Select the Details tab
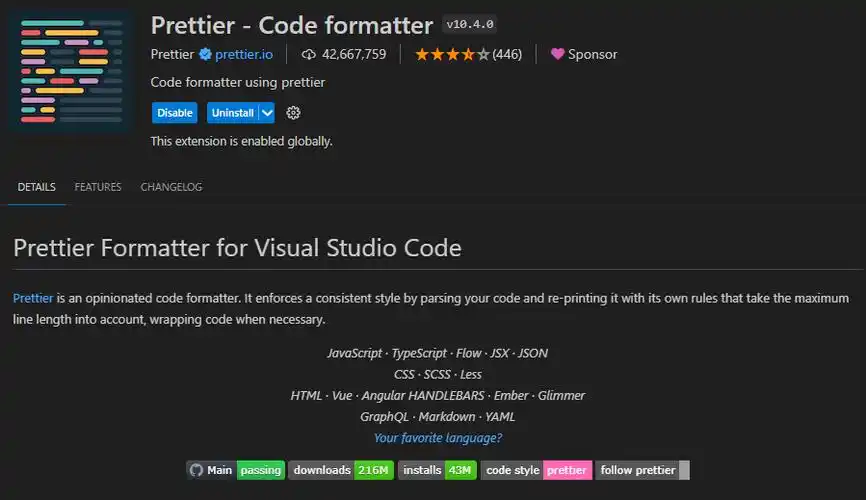 (x=36, y=187)
